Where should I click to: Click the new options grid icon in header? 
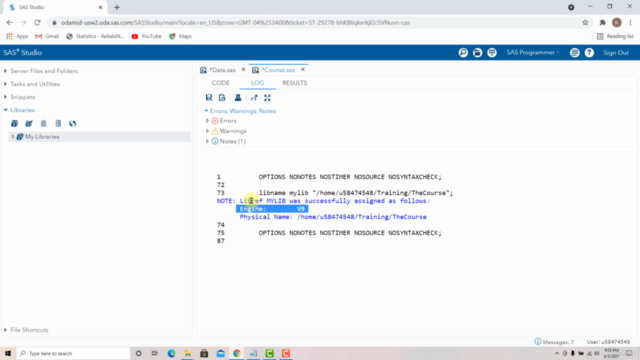tap(492, 53)
